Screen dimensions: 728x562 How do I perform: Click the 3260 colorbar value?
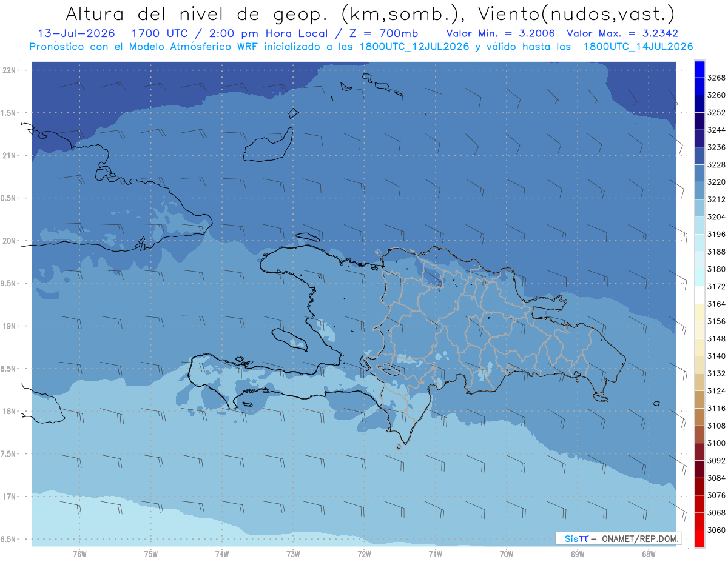point(716,95)
